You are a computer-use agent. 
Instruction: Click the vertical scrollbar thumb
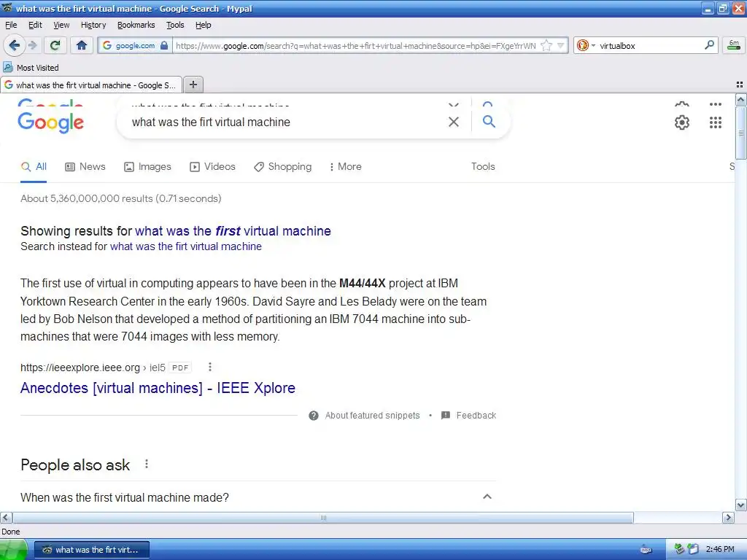coord(741,133)
